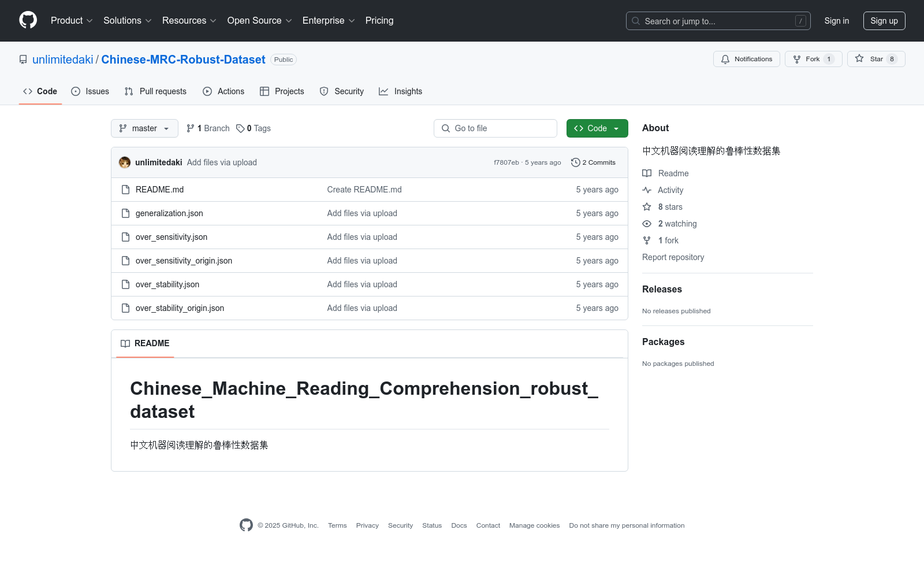Click the file icon next to over_sensitivity.json

click(125, 237)
